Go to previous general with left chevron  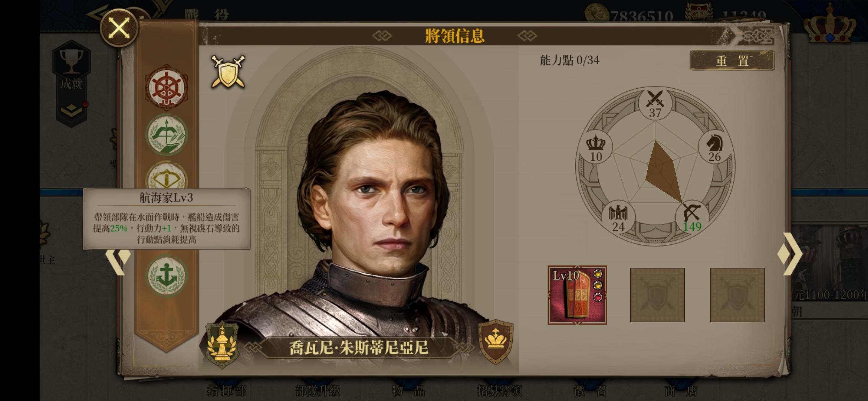pos(118,261)
